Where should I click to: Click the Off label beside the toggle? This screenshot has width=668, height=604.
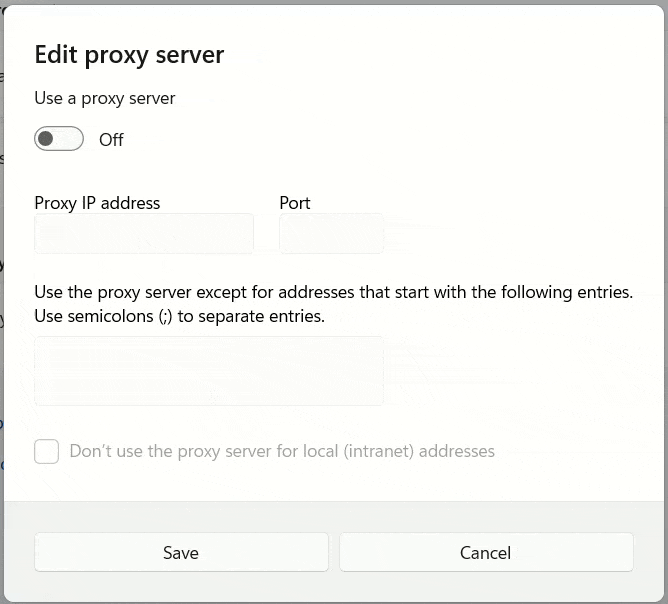pyautogui.click(x=111, y=140)
